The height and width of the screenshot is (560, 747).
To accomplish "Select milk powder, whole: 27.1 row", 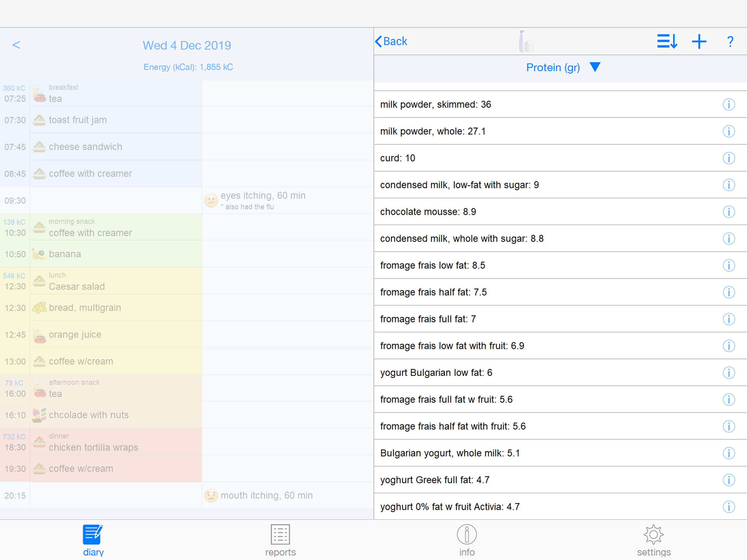I will pyautogui.click(x=560, y=131).
